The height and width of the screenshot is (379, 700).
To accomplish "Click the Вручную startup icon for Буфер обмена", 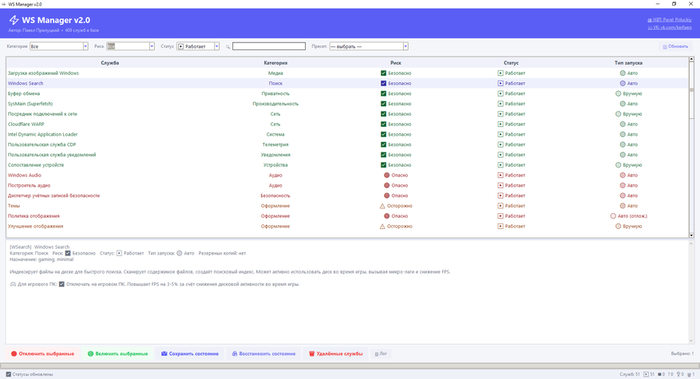I will tap(618, 94).
